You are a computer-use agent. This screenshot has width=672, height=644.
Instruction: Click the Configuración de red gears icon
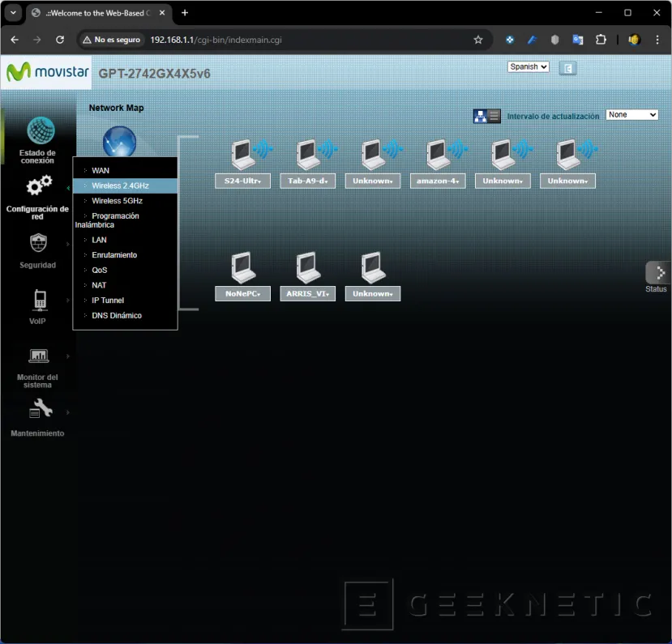[x=39, y=186]
